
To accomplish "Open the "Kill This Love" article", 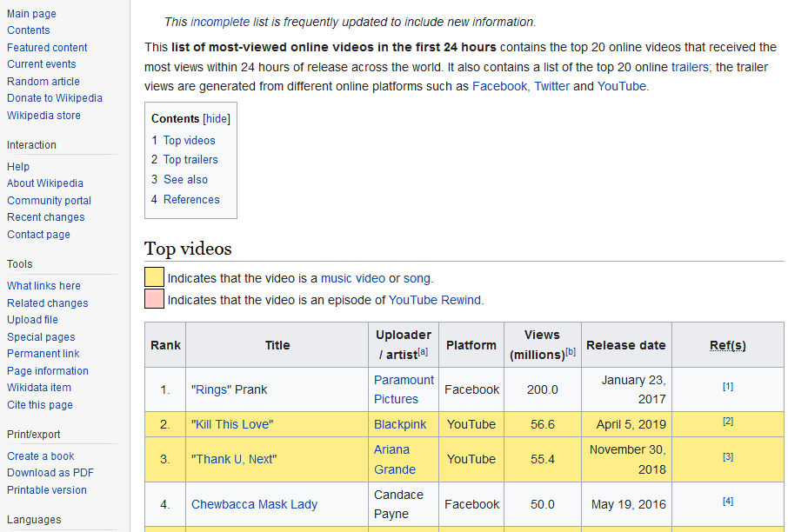I will (x=232, y=424).
